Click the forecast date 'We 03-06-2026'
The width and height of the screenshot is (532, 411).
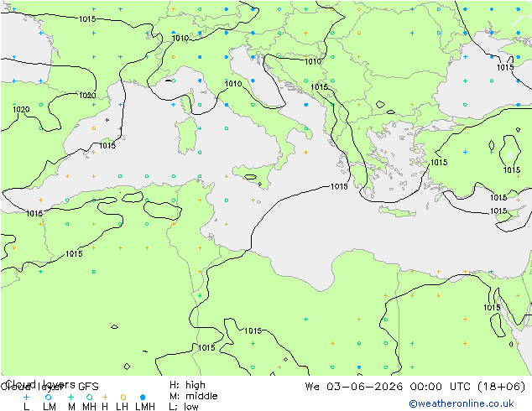[x=354, y=387]
